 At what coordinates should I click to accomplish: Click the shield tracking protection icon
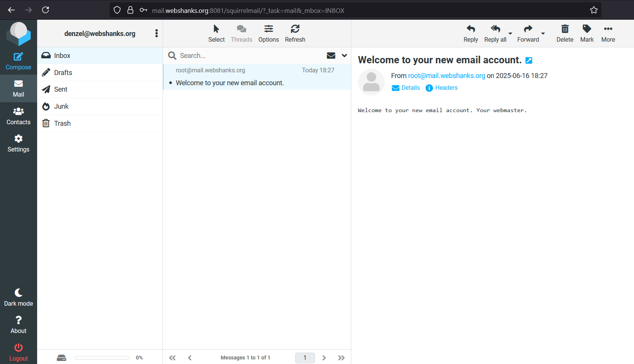point(117,10)
